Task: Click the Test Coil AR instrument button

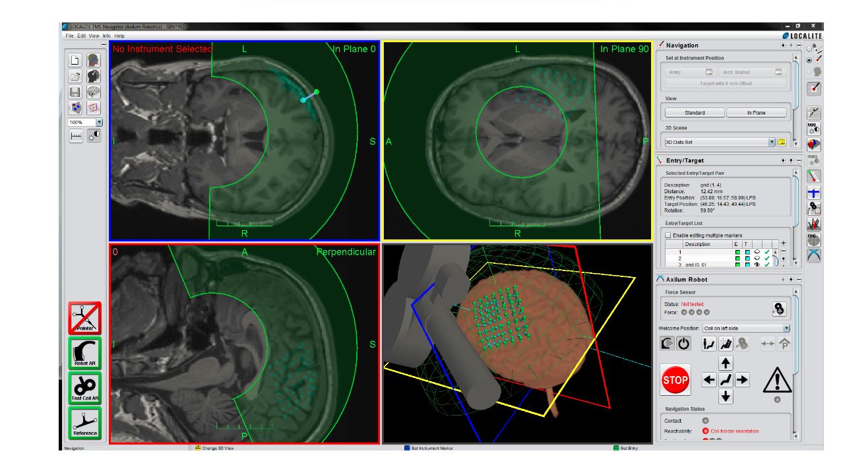Action: pyautogui.click(x=84, y=388)
